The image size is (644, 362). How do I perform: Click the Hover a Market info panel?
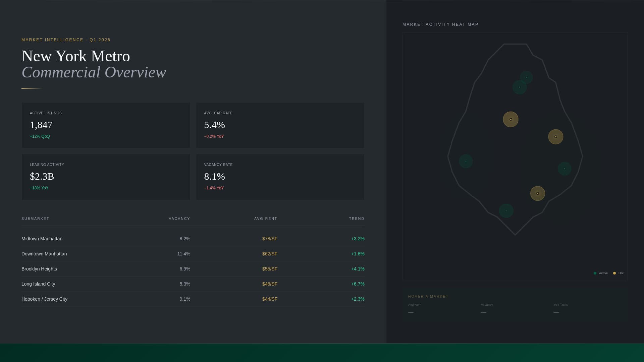pyautogui.click(x=515, y=304)
